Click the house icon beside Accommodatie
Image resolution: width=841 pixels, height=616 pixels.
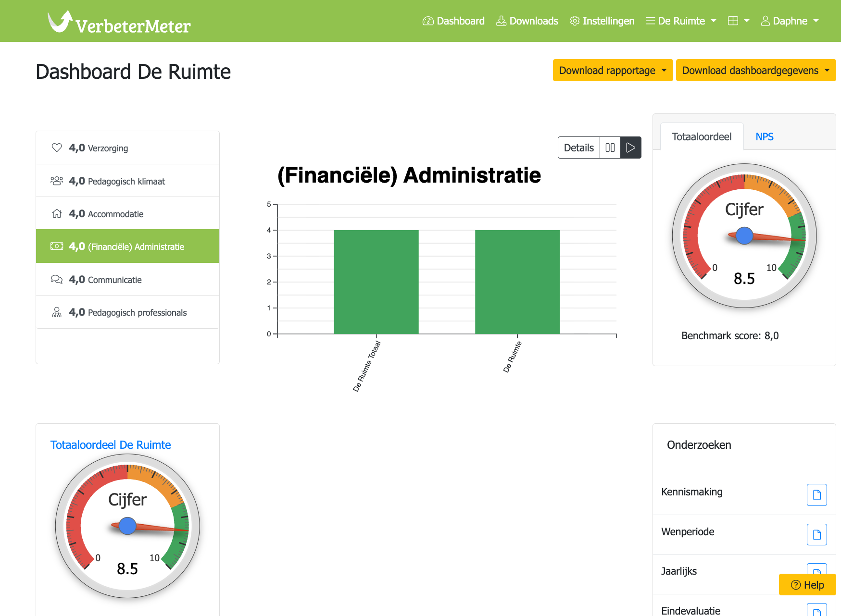57,213
